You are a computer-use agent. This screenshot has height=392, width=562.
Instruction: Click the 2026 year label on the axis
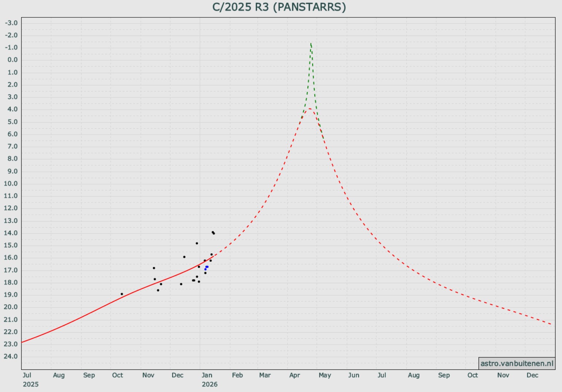tap(210, 384)
